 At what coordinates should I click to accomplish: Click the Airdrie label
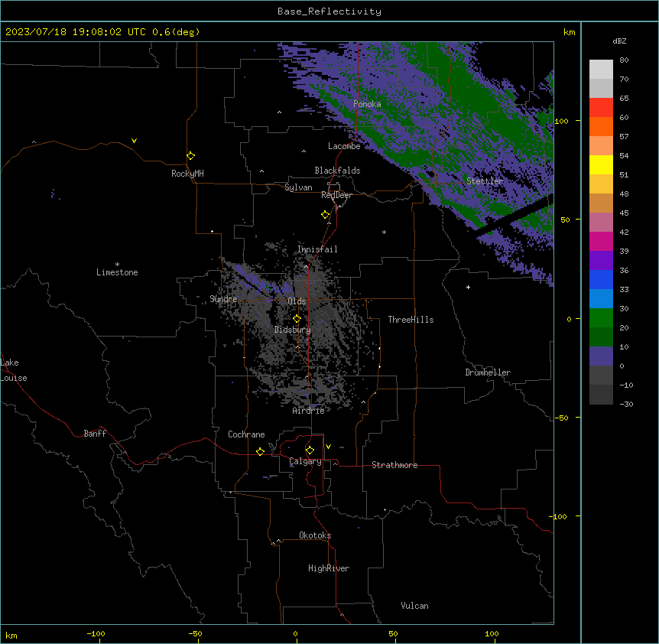point(308,411)
